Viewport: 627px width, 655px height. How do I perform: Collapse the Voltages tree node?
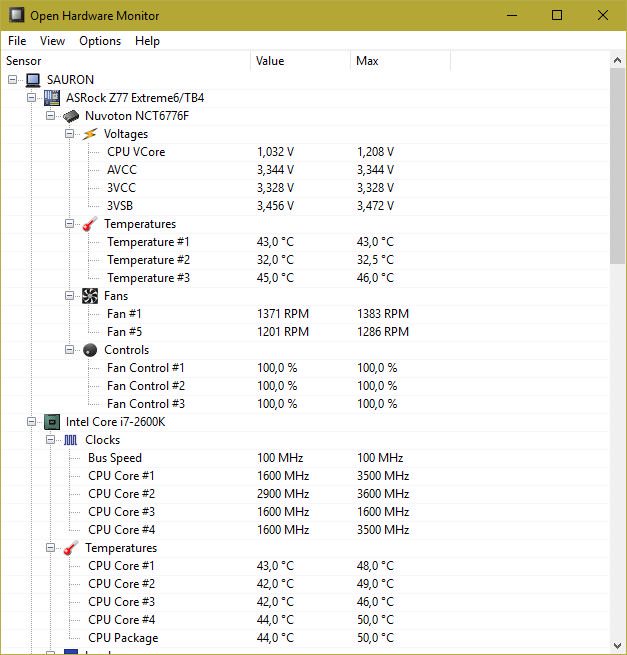tap(70, 134)
